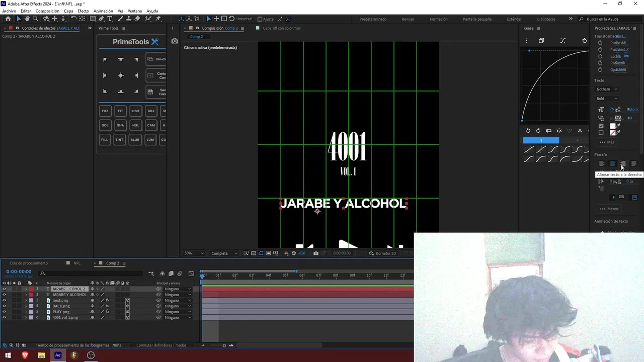Toggle the Ajuste snapping checkbox
This screenshot has width=644, height=362.
(260, 19)
